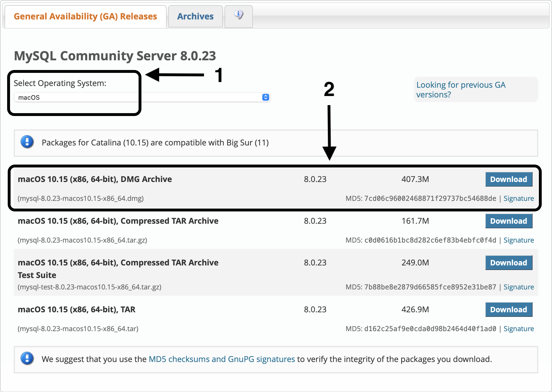Viewport: 552px width, 392px height.
Task: Download the DMG Archive 407.3M package
Action: coord(509,179)
